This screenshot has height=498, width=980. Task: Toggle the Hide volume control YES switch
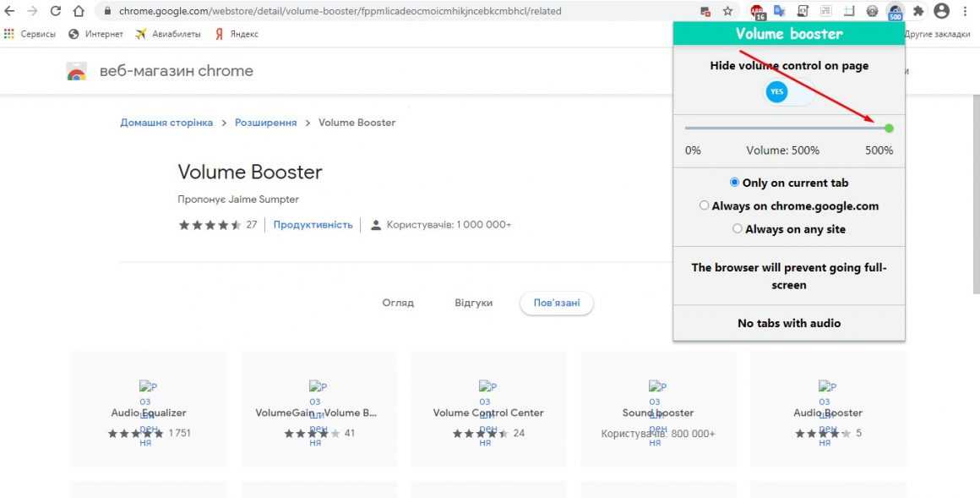pyautogui.click(x=789, y=92)
